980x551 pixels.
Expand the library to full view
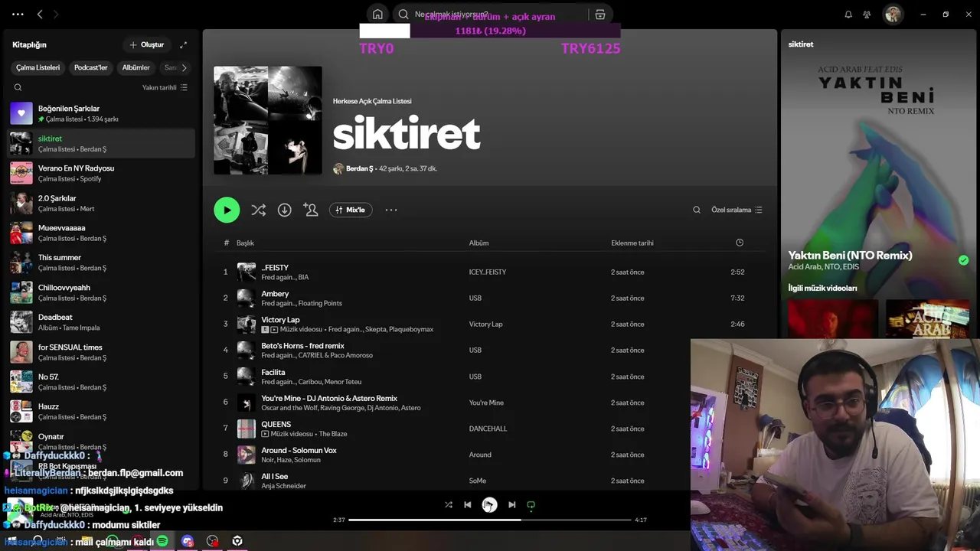tap(183, 44)
